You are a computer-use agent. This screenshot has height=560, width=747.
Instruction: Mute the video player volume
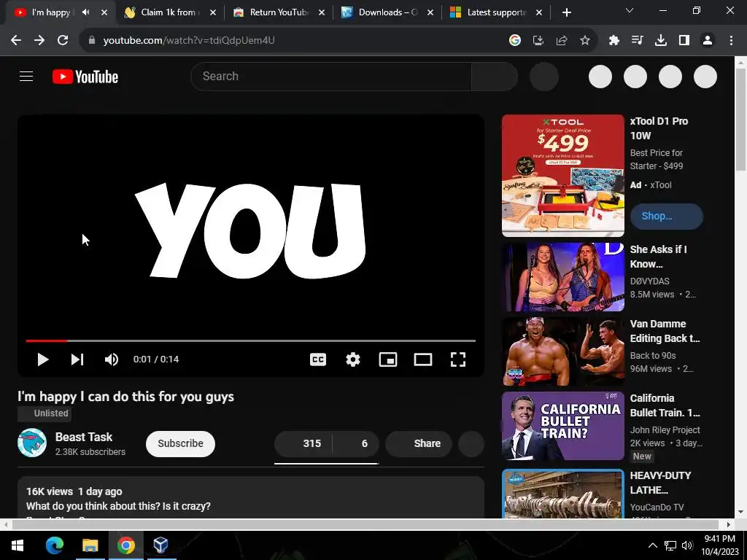point(112,359)
